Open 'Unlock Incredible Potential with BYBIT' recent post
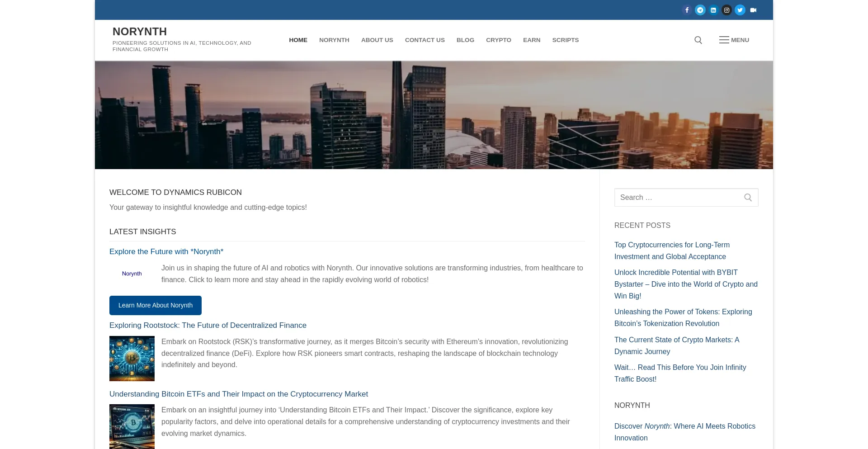Screen dimensions: 868x449 click(686, 284)
